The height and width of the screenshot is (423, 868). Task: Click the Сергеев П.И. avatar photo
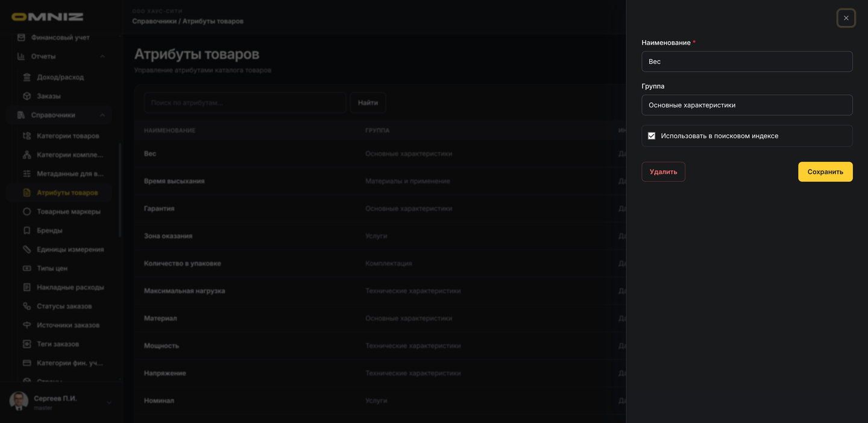19,401
